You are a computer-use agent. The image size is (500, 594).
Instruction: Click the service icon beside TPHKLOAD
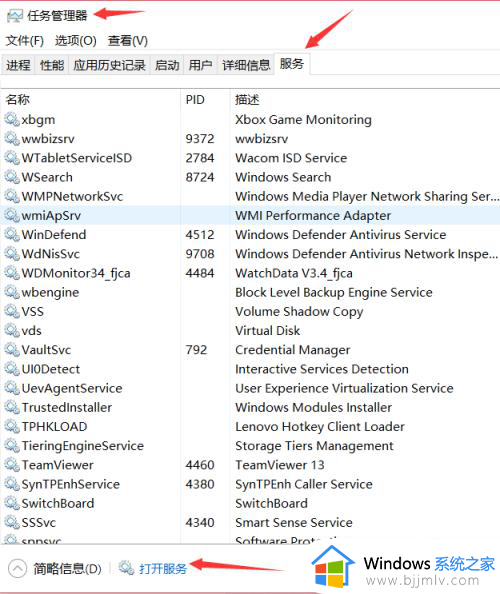(12, 427)
